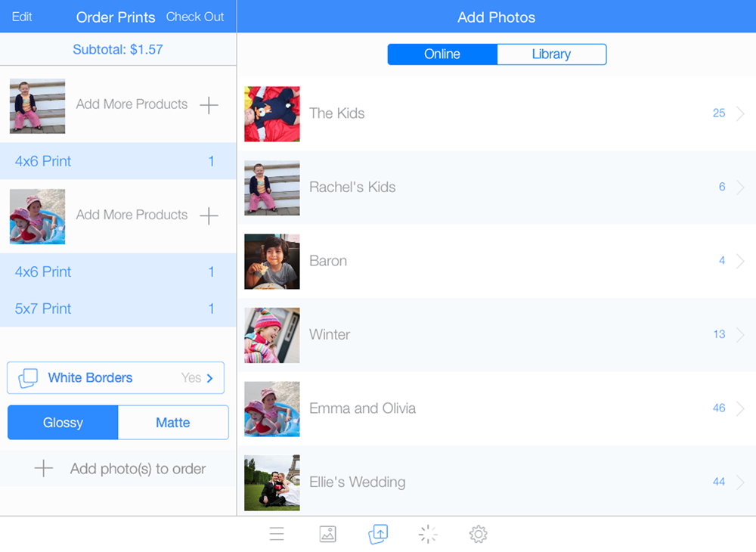The image size is (756, 552).
Task: Open the photos gallery icon in bottom bar
Action: 327,535
